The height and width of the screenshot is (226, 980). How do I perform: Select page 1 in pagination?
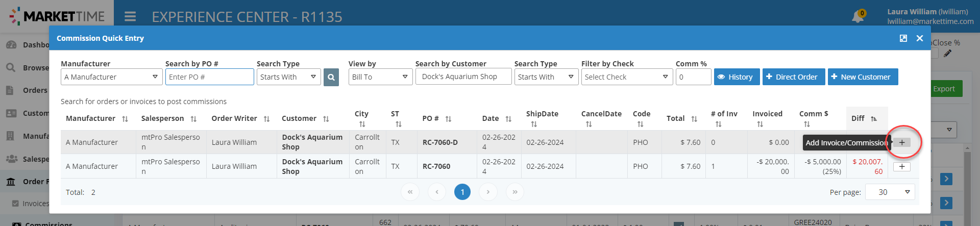(462, 192)
